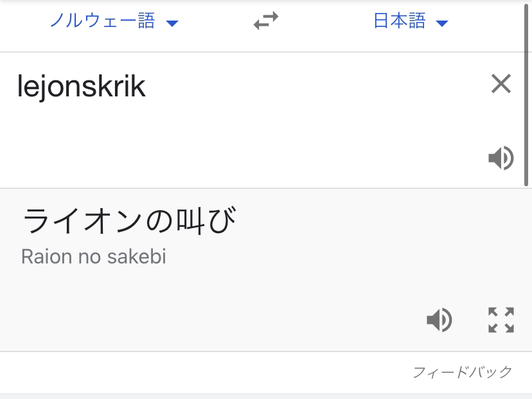Clear the source text with X
The height and width of the screenshot is (399, 532).
pyautogui.click(x=501, y=84)
